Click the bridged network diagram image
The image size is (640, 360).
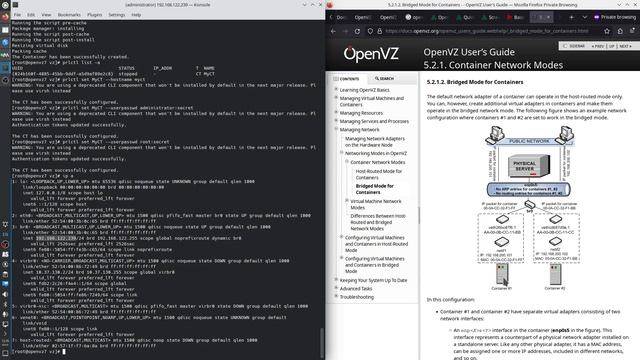point(529,208)
